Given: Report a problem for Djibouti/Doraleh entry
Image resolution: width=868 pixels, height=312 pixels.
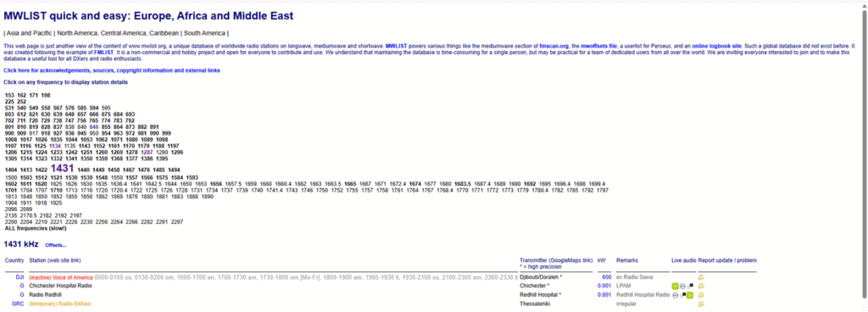Looking at the screenshot, I should (x=701, y=277).
